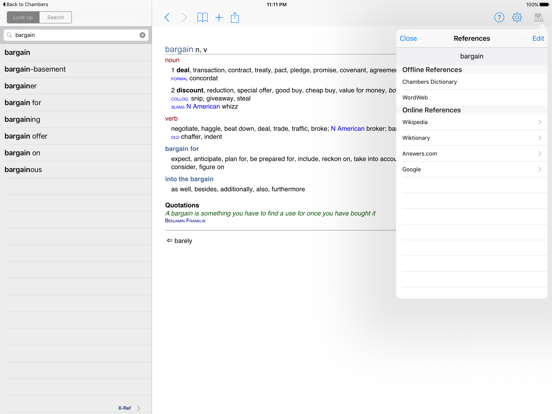The height and width of the screenshot is (414, 552).
Task: Edit the References list
Action: [x=538, y=38]
